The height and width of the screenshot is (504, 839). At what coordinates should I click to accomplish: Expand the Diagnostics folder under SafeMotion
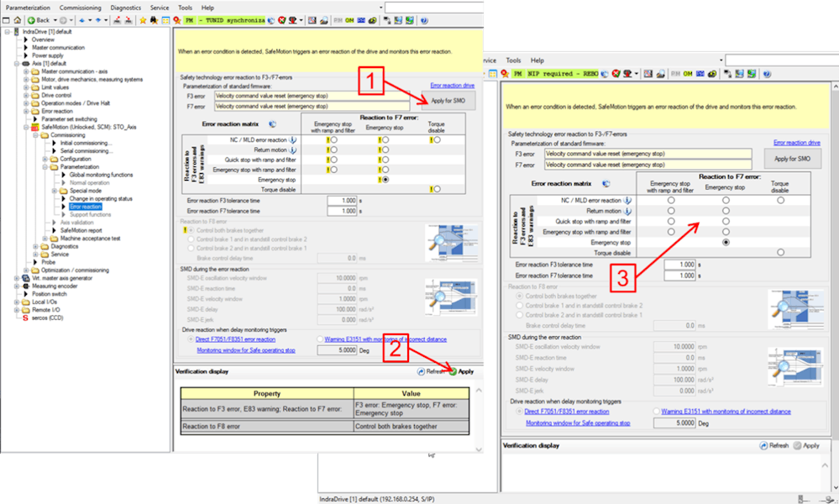35,246
